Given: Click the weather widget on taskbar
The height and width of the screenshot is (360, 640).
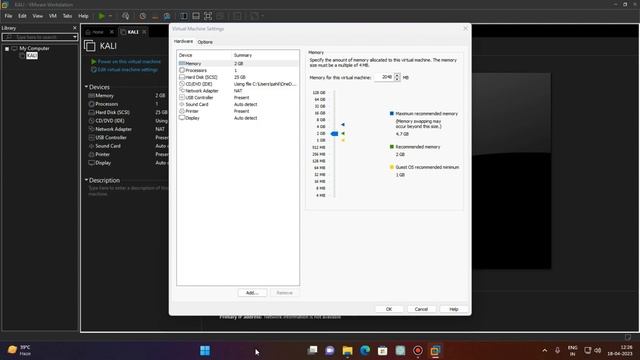Looking at the screenshot, I should coord(20,350).
